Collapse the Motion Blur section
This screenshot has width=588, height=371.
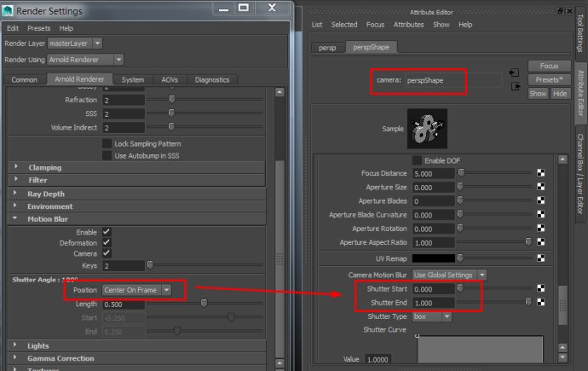tap(15, 218)
